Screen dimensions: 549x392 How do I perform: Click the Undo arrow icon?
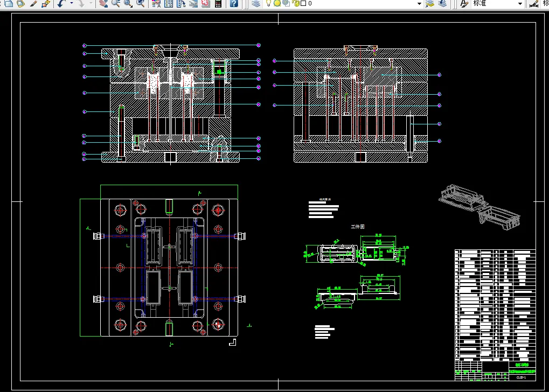[61, 3]
